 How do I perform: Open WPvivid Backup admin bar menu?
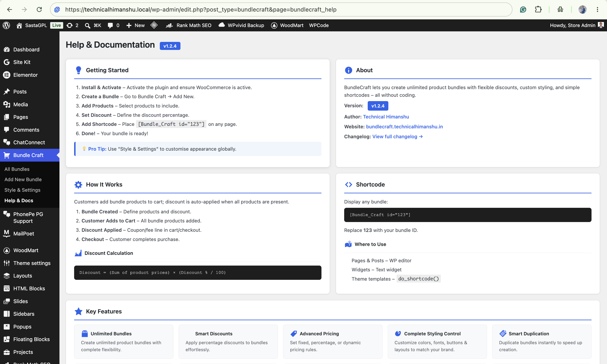point(241,25)
